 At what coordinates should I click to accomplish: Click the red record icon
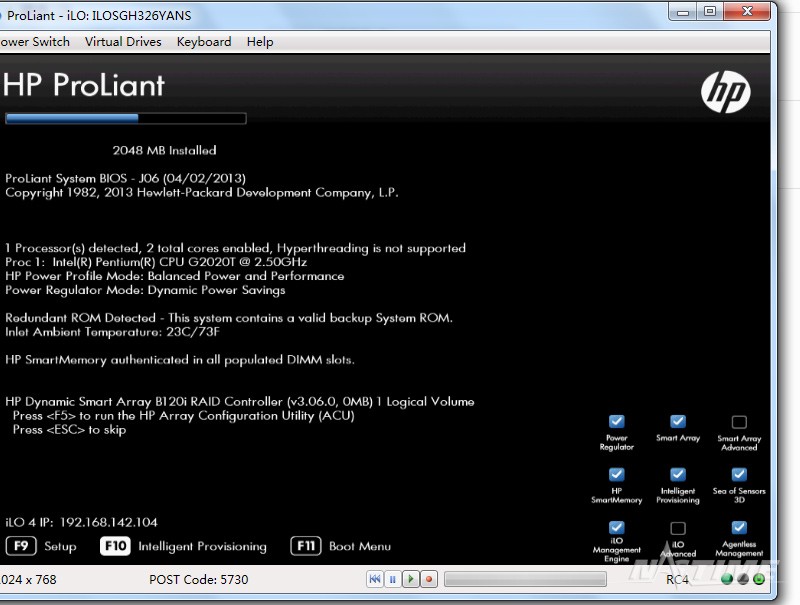point(429,579)
